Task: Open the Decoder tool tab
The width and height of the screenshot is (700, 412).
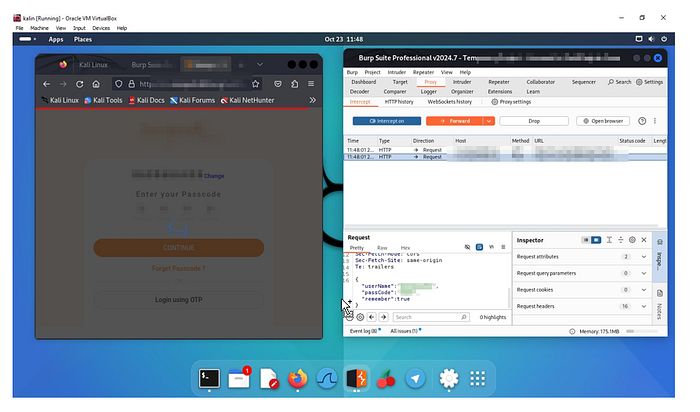Action: point(359,92)
